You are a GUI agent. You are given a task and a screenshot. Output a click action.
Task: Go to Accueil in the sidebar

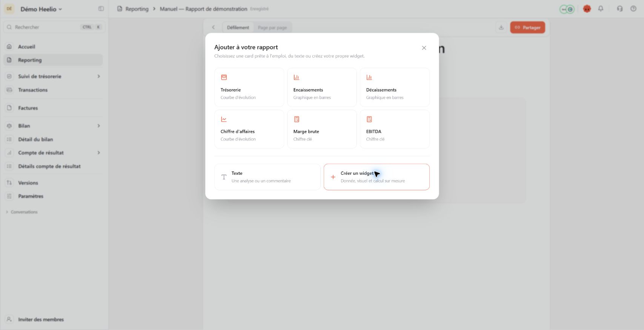pyautogui.click(x=53, y=47)
